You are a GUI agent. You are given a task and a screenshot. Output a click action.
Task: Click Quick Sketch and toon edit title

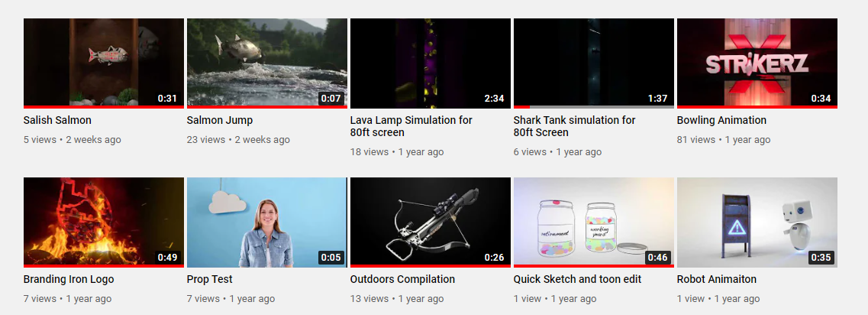(x=577, y=280)
